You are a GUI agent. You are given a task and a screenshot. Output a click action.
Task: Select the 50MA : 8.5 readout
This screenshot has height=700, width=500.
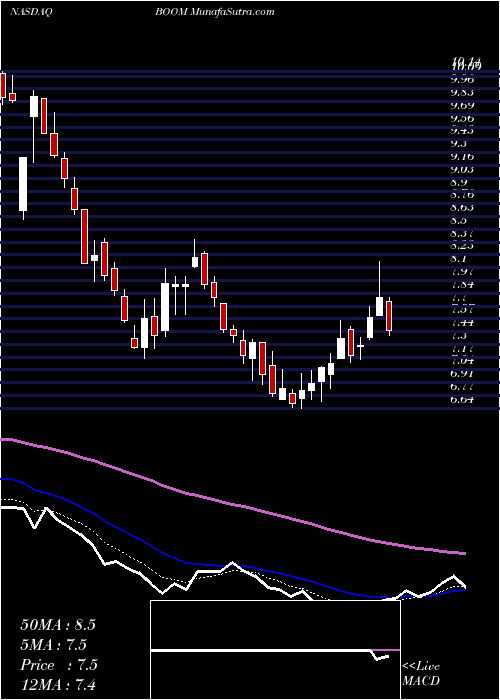(58, 625)
